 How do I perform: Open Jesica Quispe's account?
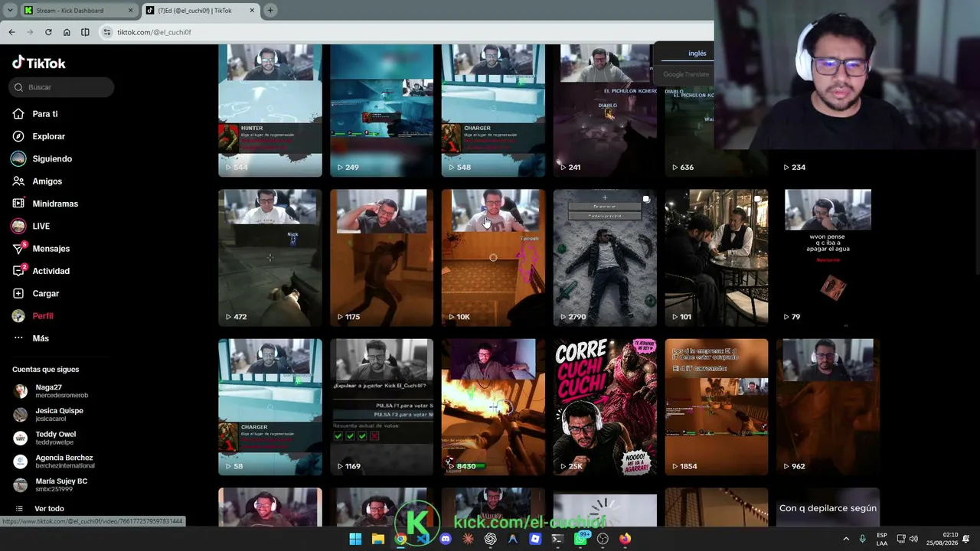click(x=49, y=414)
